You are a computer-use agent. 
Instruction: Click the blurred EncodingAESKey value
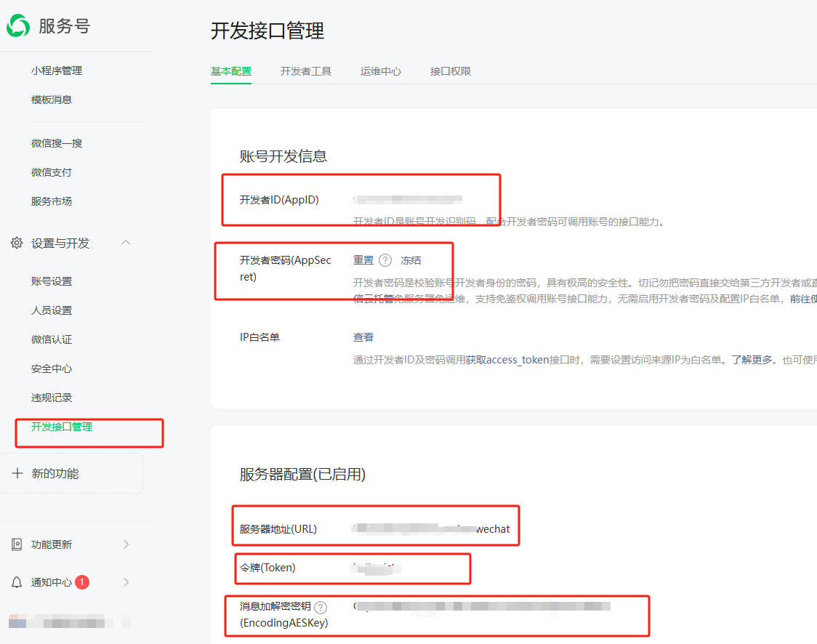[x=481, y=606]
